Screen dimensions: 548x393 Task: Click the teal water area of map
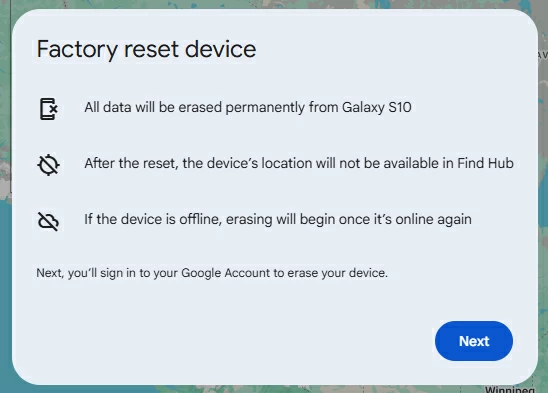point(5,297)
